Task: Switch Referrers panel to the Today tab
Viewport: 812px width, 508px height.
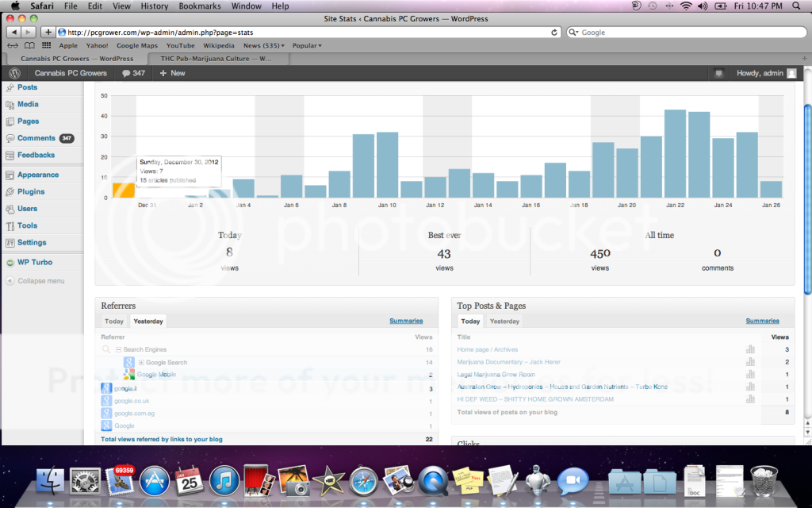Action: point(114,321)
